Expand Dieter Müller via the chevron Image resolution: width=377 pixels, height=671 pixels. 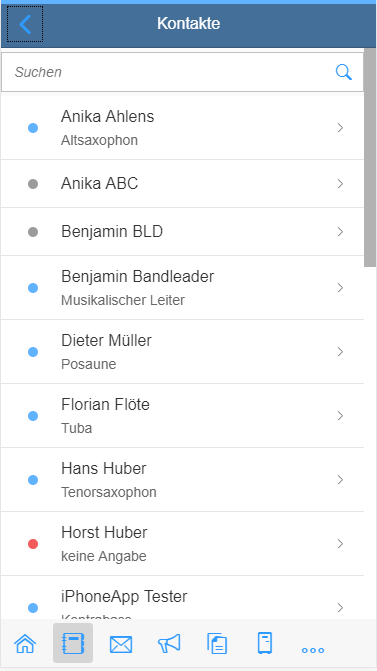[340, 352]
